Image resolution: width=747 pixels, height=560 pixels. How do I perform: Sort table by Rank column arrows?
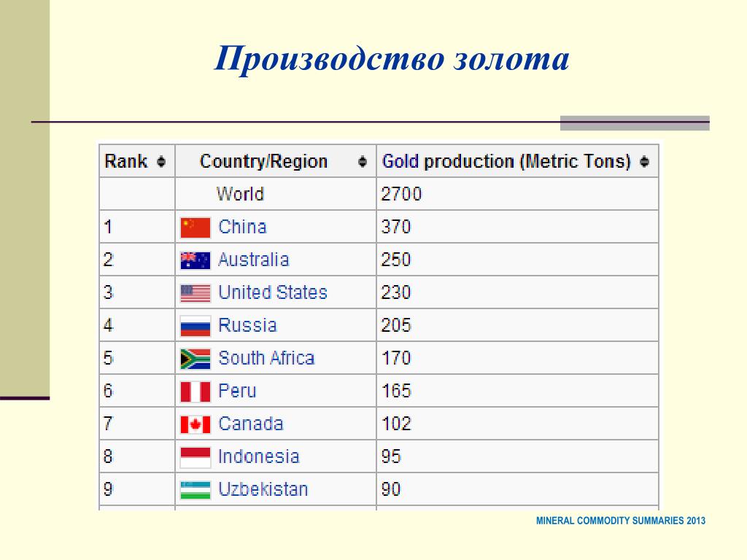(161, 162)
